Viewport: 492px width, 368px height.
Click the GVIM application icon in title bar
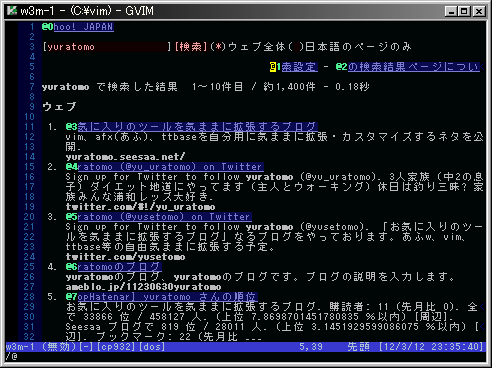[x=12, y=11]
